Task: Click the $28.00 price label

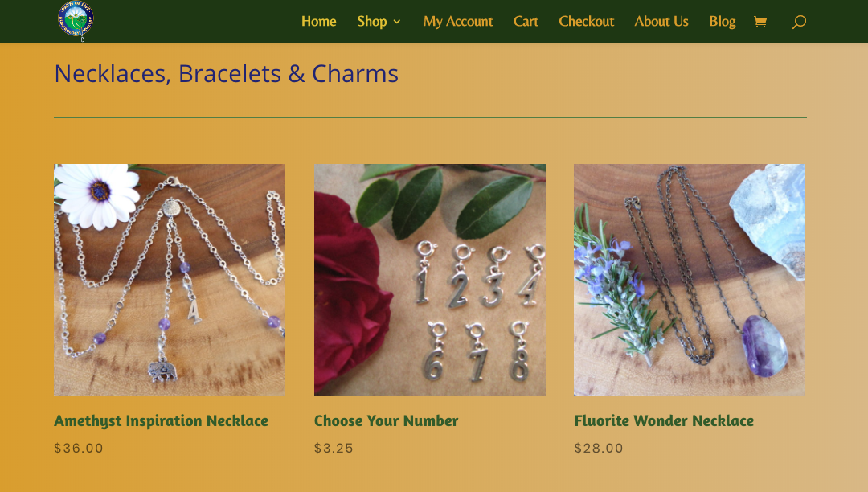Action: pos(599,449)
